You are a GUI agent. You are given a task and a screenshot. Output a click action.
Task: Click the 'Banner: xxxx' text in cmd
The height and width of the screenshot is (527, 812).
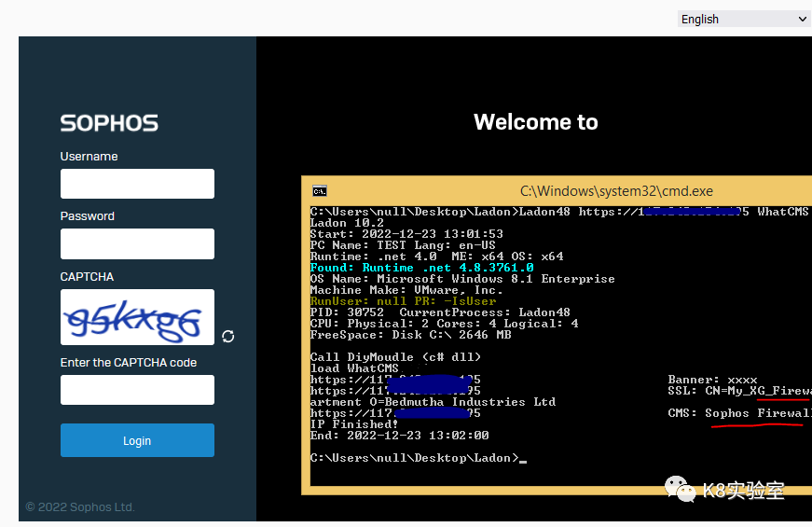click(x=712, y=380)
